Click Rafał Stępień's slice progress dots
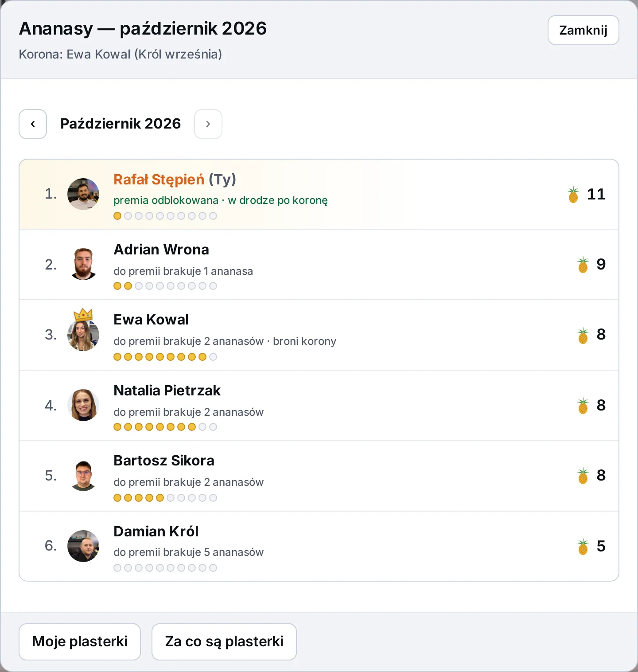The image size is (638, 672). [x=165, y=216]
